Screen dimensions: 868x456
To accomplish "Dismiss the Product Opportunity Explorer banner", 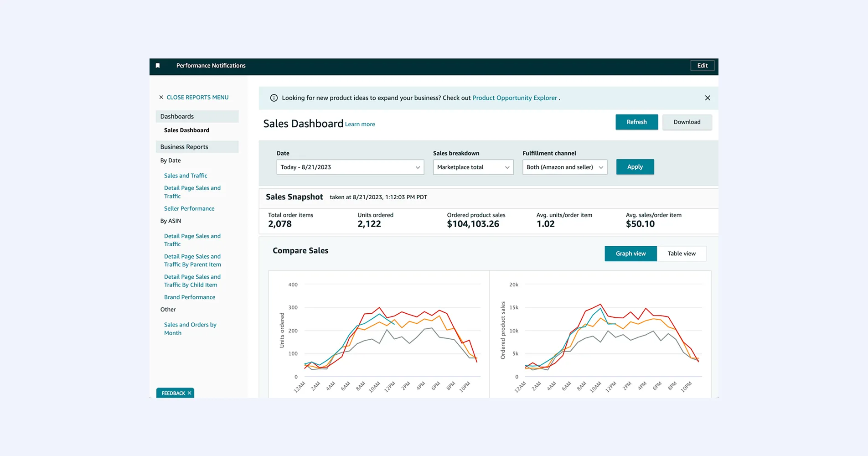I will pos(707,98).
